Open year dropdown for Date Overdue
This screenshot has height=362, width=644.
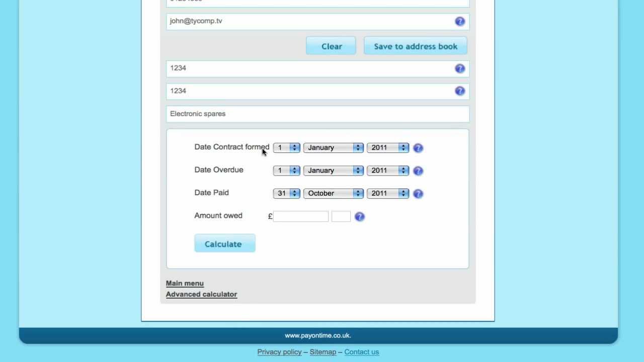click(x=388, y=170)
